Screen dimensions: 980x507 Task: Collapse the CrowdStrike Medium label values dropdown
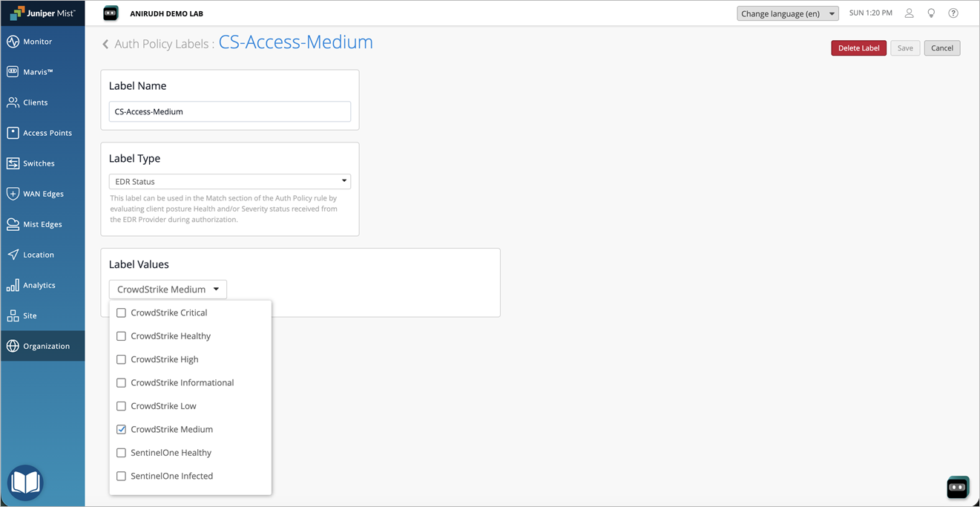pyautogui.click(x=168, y=290)
